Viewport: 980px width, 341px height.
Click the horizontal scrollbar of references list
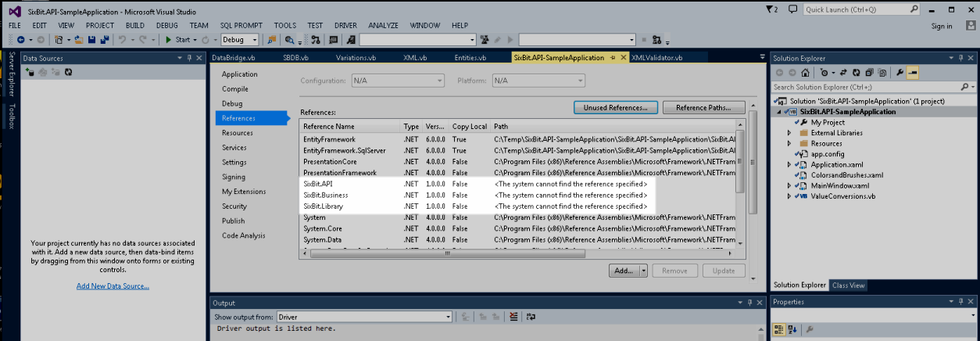519,253
